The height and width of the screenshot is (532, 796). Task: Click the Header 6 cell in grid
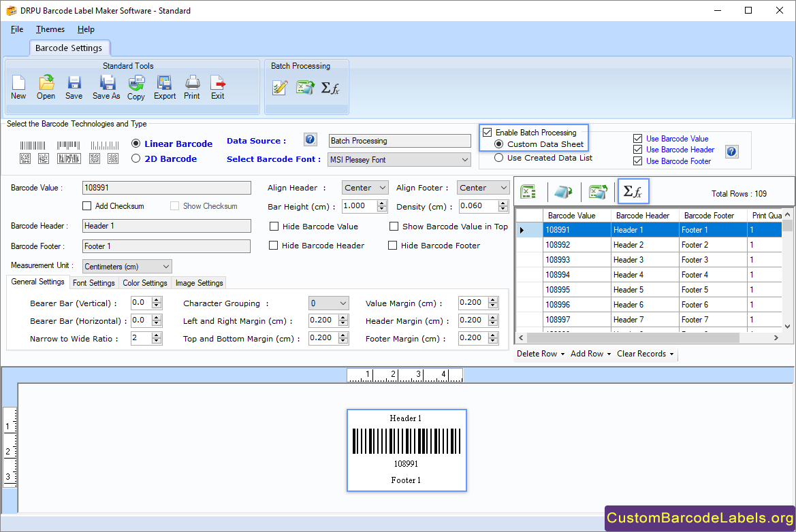[645, 305]
